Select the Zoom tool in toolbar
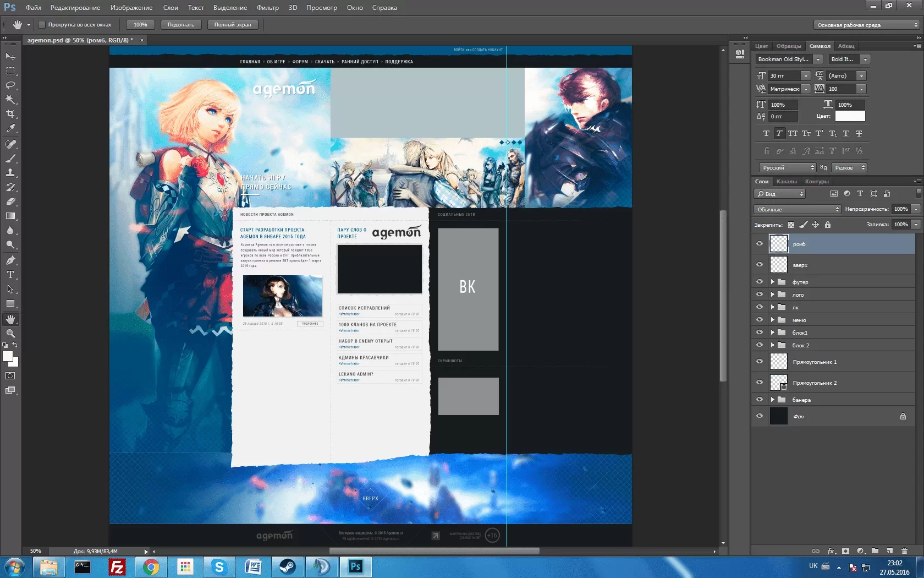 (x=10, y=334)
